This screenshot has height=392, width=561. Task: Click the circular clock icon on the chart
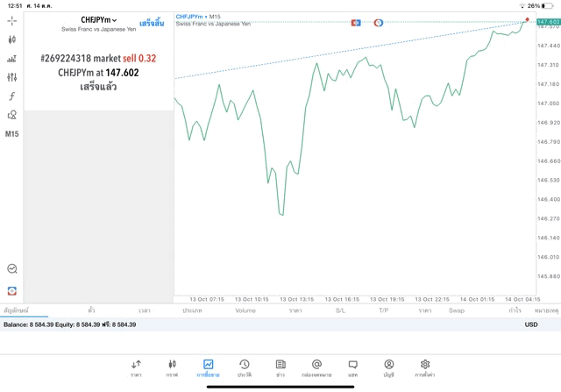click(x=379, y=23)
